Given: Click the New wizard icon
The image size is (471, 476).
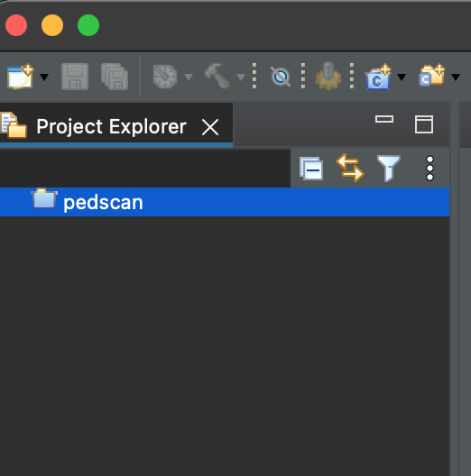Looking at the screenshot, I should [x=21, y=77].
